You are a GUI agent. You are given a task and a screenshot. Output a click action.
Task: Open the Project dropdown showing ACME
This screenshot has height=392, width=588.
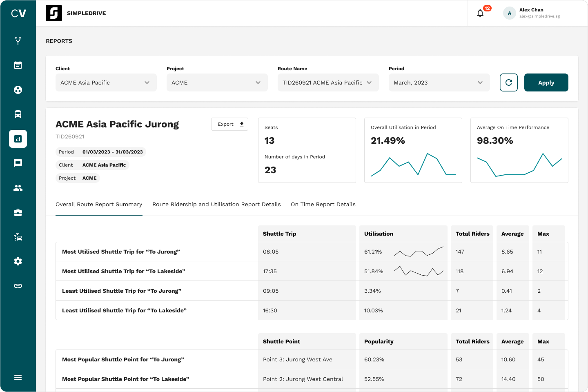217,82
